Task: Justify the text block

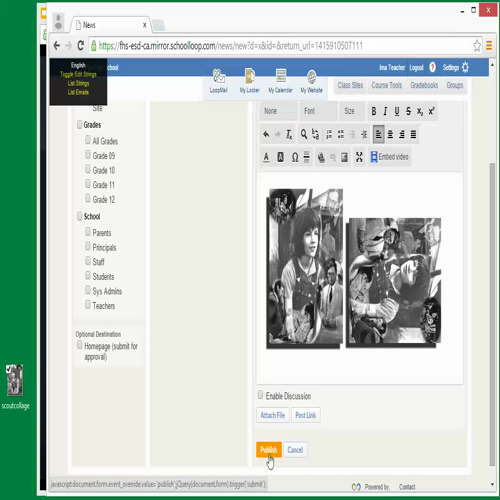Action: click(413, 134)
